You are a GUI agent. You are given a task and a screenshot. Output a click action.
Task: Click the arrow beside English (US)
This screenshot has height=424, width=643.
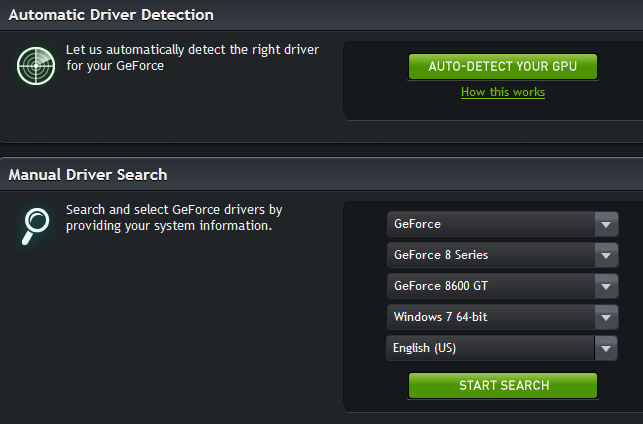click(606, 348)
